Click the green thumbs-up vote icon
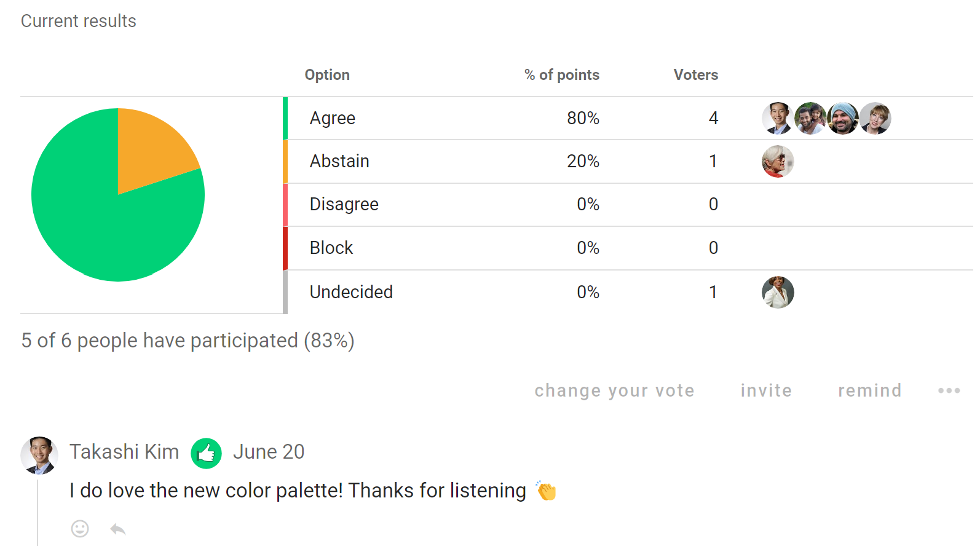Screen dimensions: 980x546 (206, 453)
